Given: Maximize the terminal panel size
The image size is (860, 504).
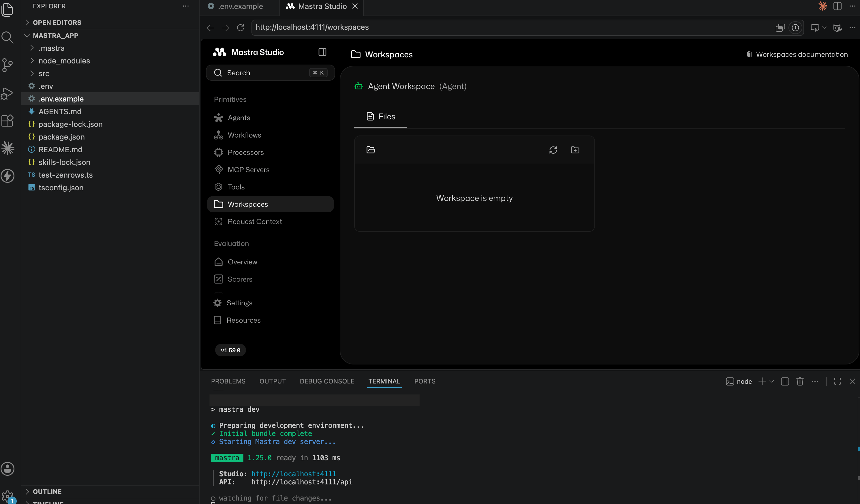Looking at the screenshot, I should coord(838,381).
